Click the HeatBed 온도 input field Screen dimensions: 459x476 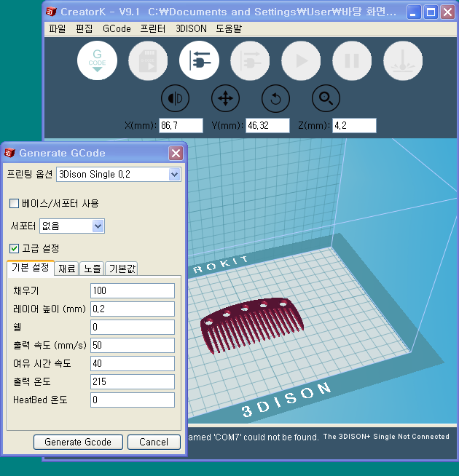click(133, 400)
